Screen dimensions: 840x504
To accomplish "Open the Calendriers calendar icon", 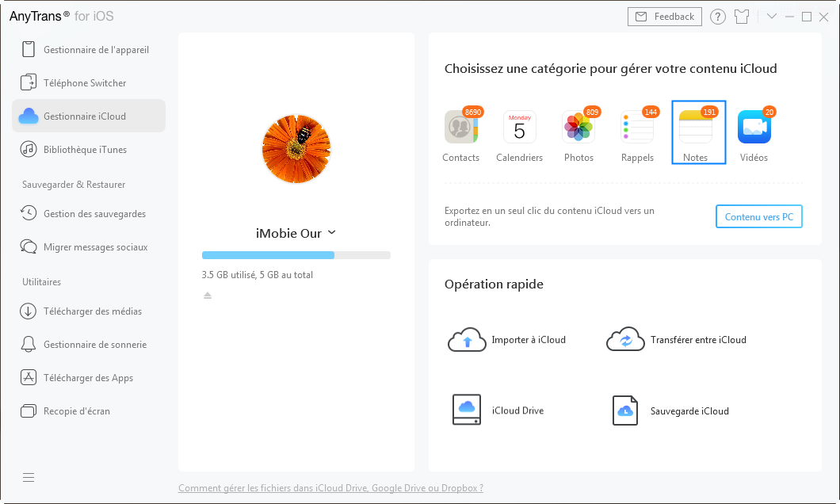I will (520, 127).
